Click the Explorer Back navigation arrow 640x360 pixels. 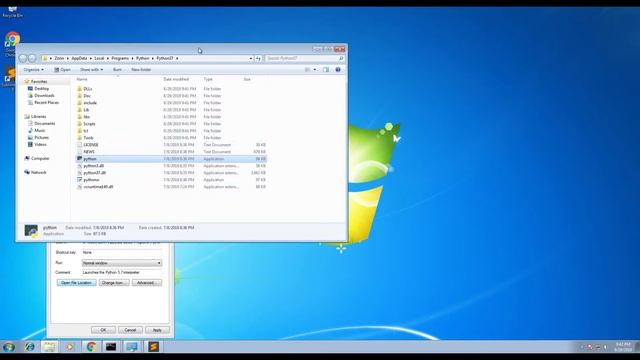[23, 59]
